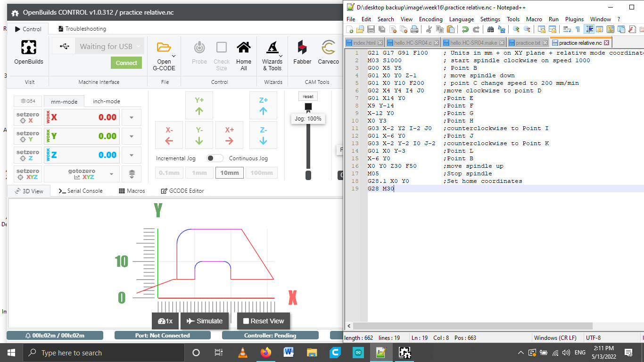644x362 pixels.
Task: Open Serial Console tab
Action: pyautogui.click(x=81, y=191)
